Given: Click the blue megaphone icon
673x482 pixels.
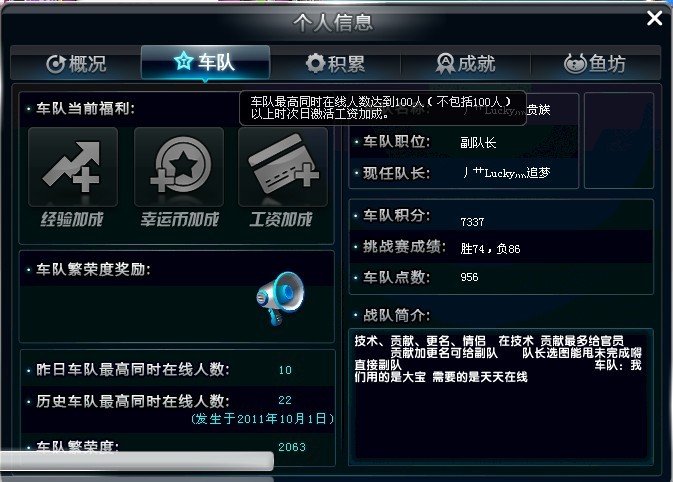Looking at the screenshot, I should point(280,297).
